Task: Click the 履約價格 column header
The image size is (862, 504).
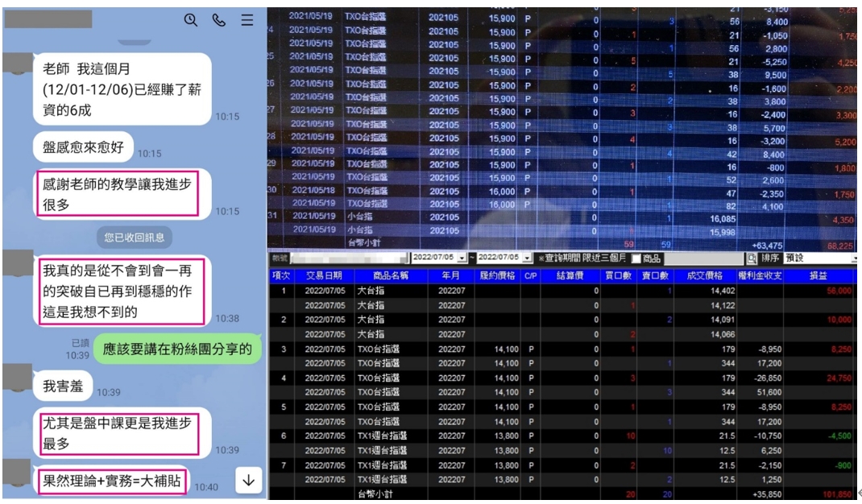Action: click(495, 275)
